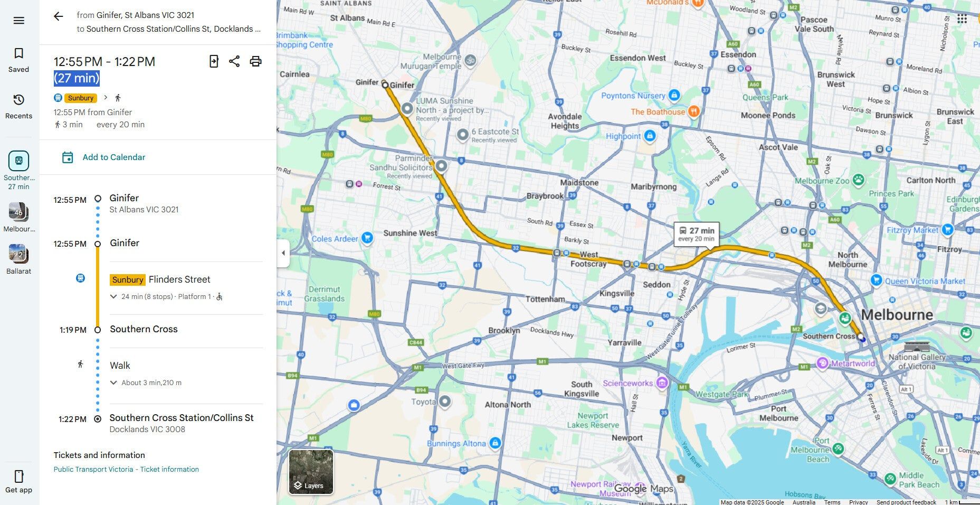The height and width of the screenshot is (505, 980).
Task: Expand the Sunbury route summary chevron
Action: coord(106,98)
